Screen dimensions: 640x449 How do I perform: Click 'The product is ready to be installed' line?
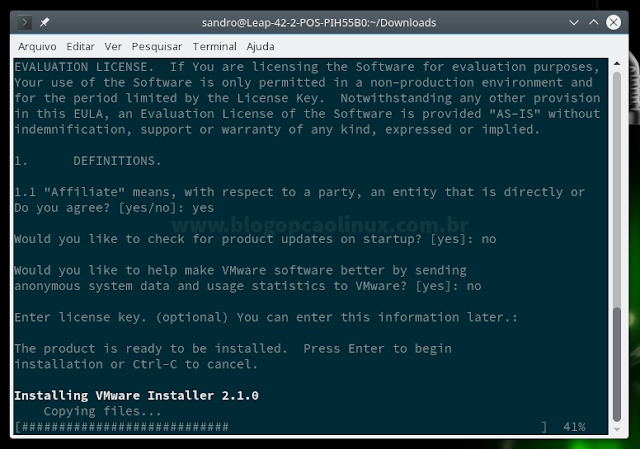233,349
